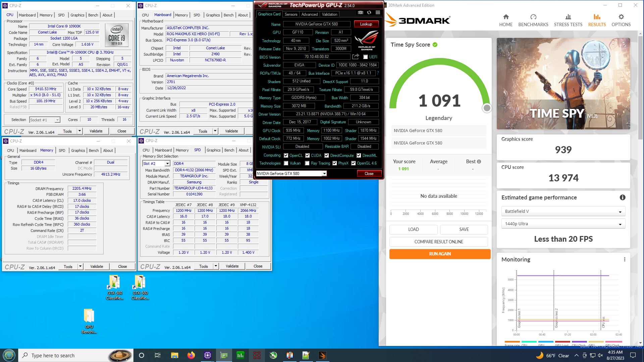Click the muted speaker tray icon
The width and height of the screenshot is (644, 362).
point(600,355)
